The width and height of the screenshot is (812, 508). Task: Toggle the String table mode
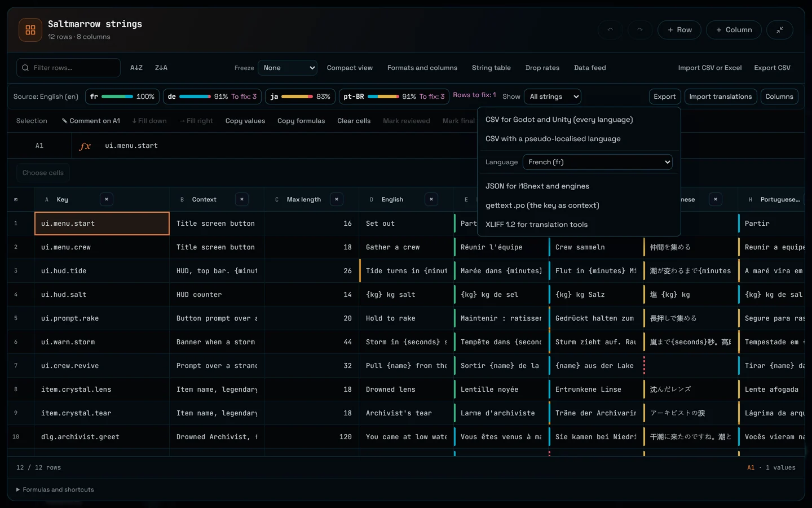(491, 68)
